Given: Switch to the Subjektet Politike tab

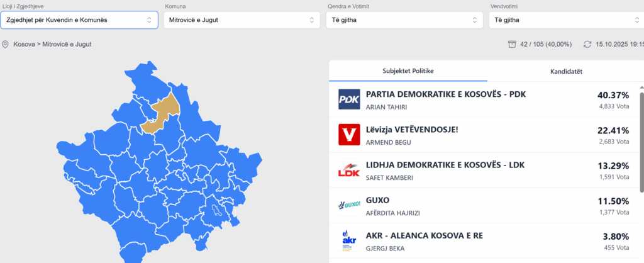Looking at the screenshot, I should (408, 71).
